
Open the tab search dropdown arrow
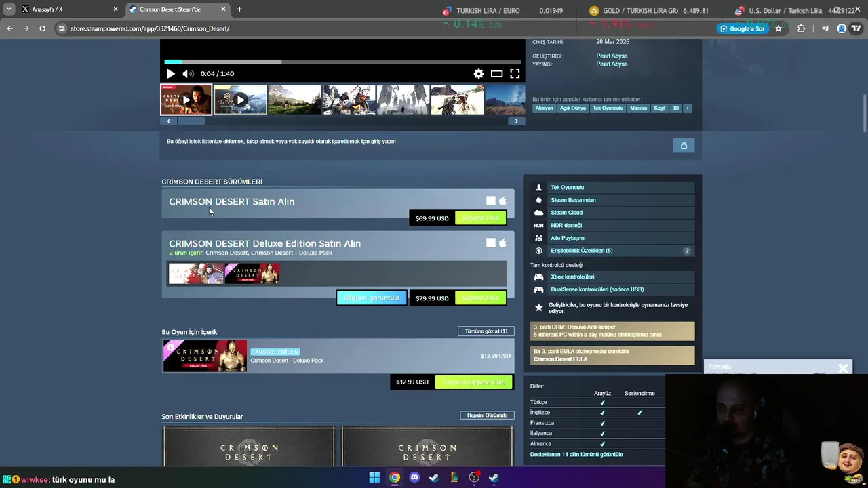[x=9, y=9]
